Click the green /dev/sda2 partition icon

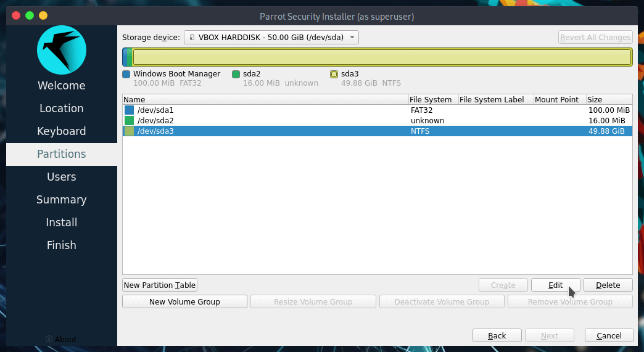129,121
